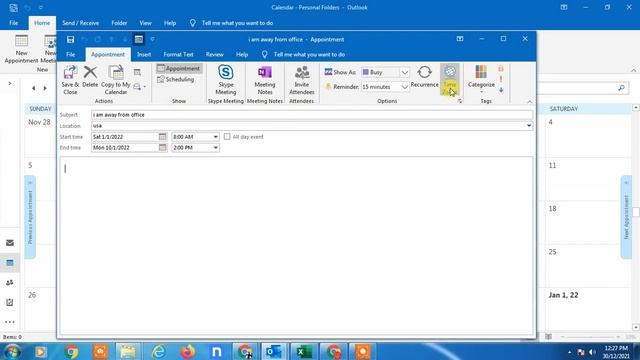640x360 pixels.
Task: Switch to the Scheduling view
Action: pos(176,79)
